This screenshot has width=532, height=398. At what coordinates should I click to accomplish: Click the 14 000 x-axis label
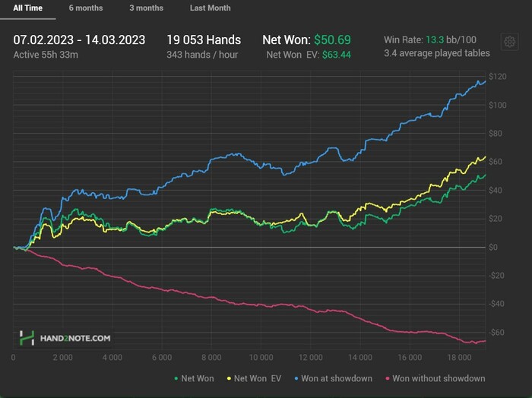[x=360, y=357]
